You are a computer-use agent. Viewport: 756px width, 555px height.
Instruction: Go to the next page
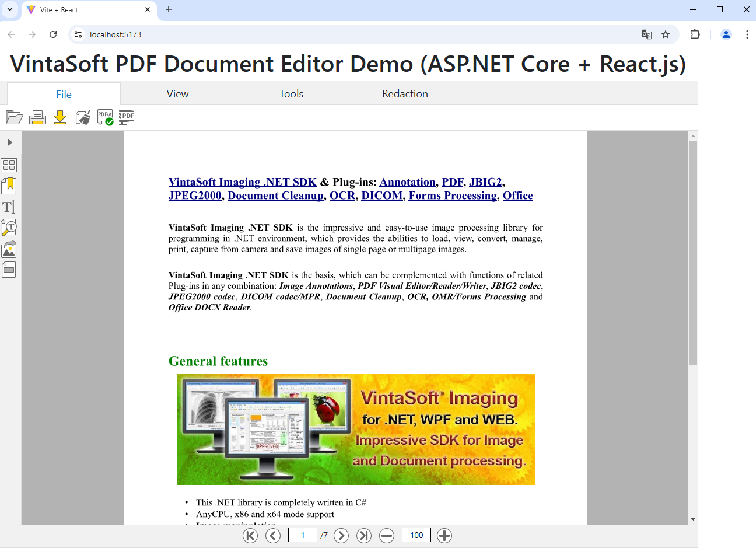pos(341,535)
